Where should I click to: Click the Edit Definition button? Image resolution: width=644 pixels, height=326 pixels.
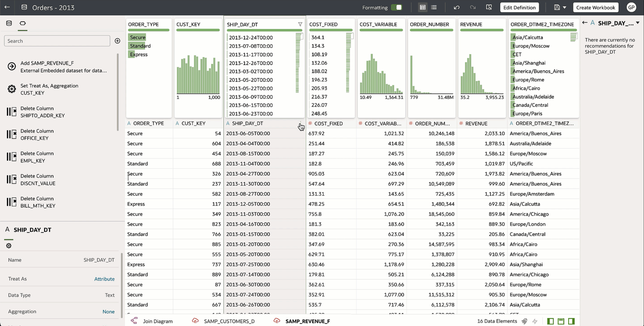pyautogui.click(x=519, y=7)
